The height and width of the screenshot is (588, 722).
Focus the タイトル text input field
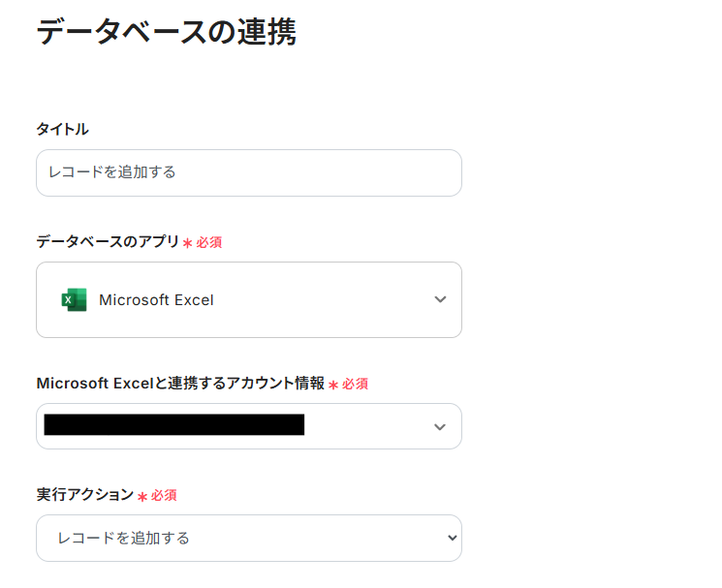(x=248, y=172)
